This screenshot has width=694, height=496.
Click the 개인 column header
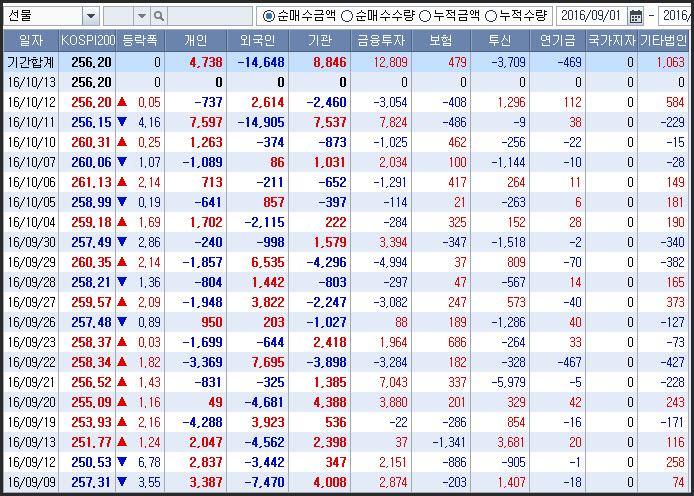(195, 41)
